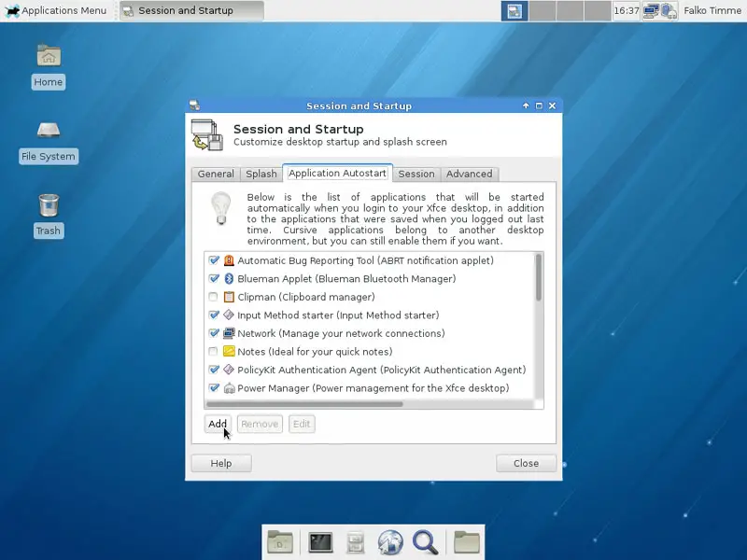Open the Home folder desktop icon
The height and width of the screenshot is (560, 747).
coord(49,56)
